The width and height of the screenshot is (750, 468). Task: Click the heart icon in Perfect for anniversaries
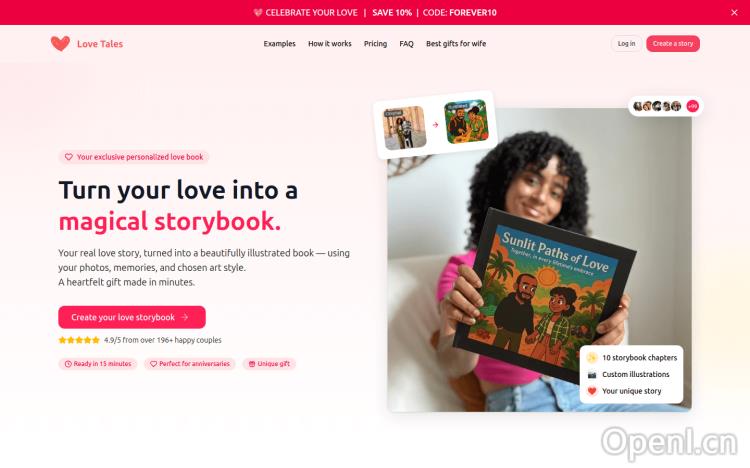pyautogui.click(x=154, y=364)
